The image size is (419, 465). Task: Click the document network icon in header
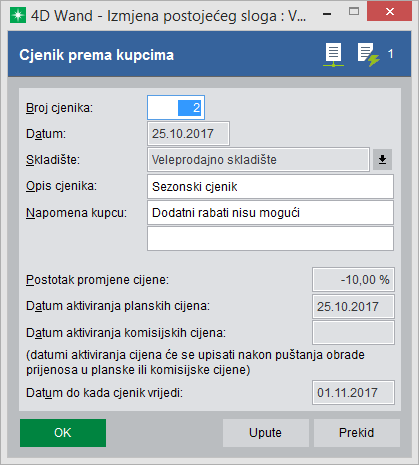tap(333, 55)
